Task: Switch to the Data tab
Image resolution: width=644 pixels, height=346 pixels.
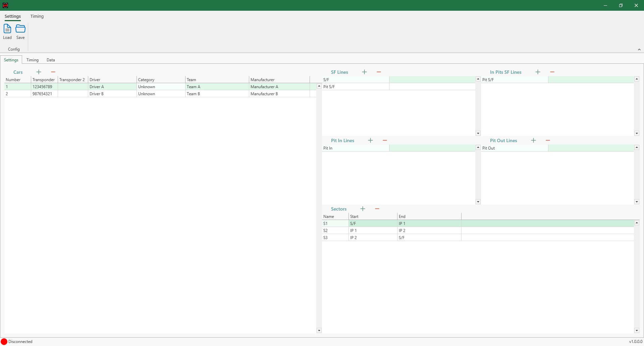Action: tap(51, 60)
